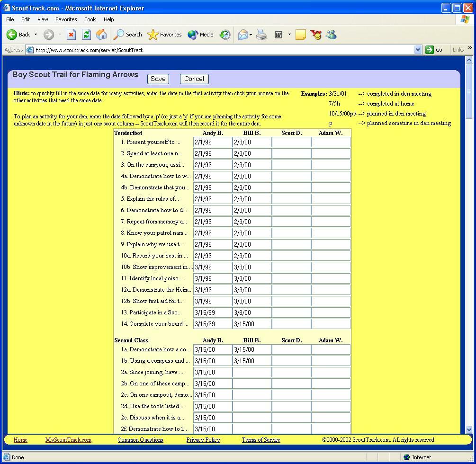Screen dimensions: 476x464
Task: Open the MyScoutTrack.com link
Action: 68,440
